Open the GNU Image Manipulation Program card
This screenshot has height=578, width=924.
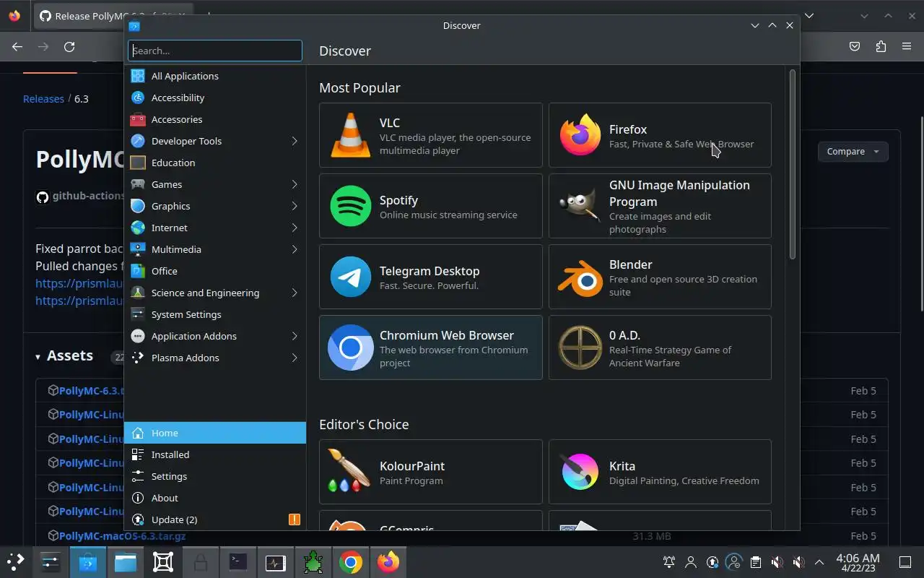(x=660, y=206)
